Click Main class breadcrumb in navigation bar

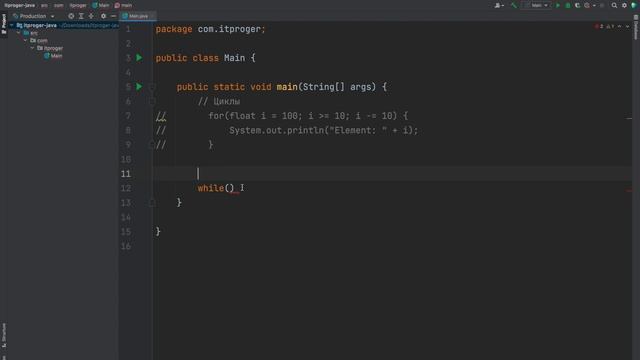tap(101, 5)
